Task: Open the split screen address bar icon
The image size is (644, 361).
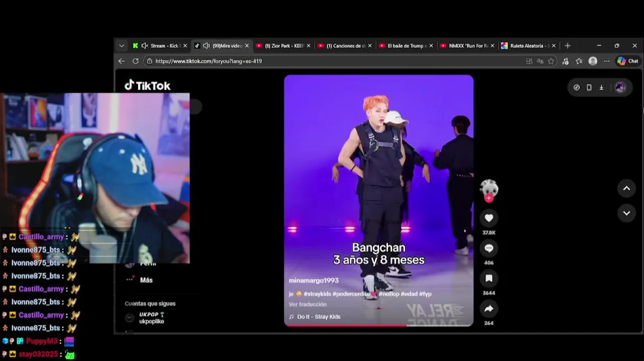Action: [529, 61]
